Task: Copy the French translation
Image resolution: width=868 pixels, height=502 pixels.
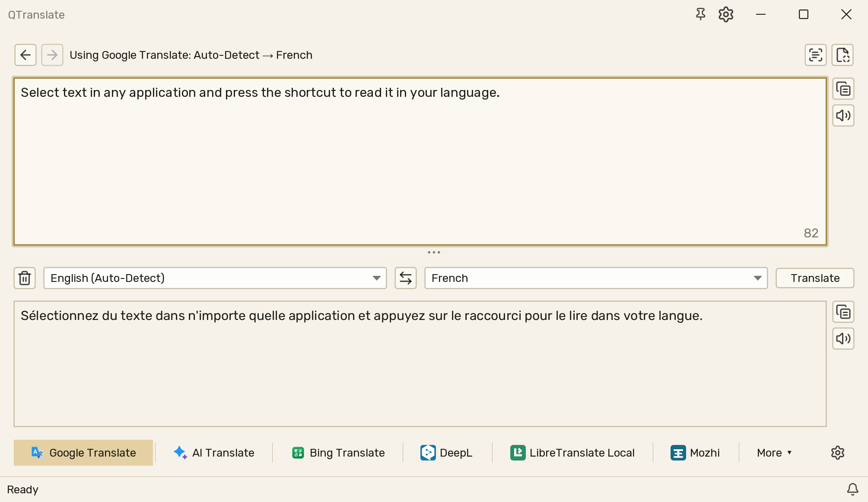Action: tap(843, 312)
